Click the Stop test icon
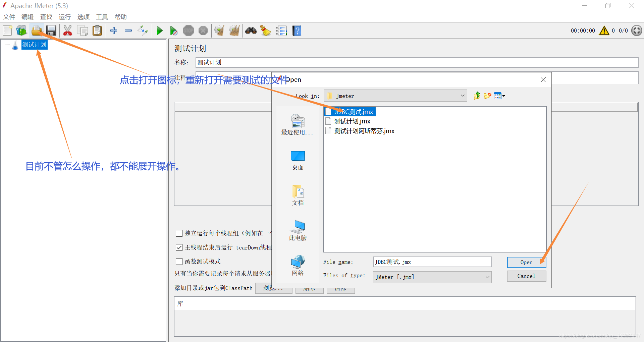This screenshot has width=644, height=342. pyautogui.click(x=189, y=31)
